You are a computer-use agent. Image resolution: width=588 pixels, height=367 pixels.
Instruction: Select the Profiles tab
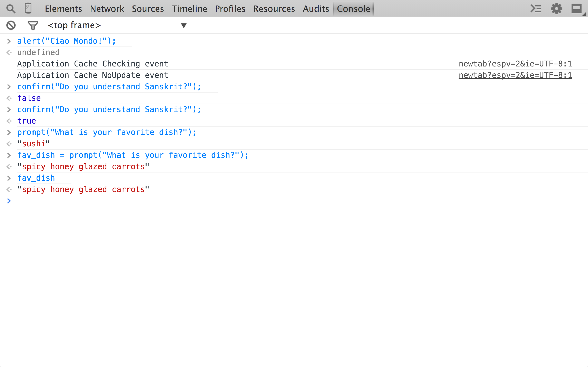tap(230, 9)
